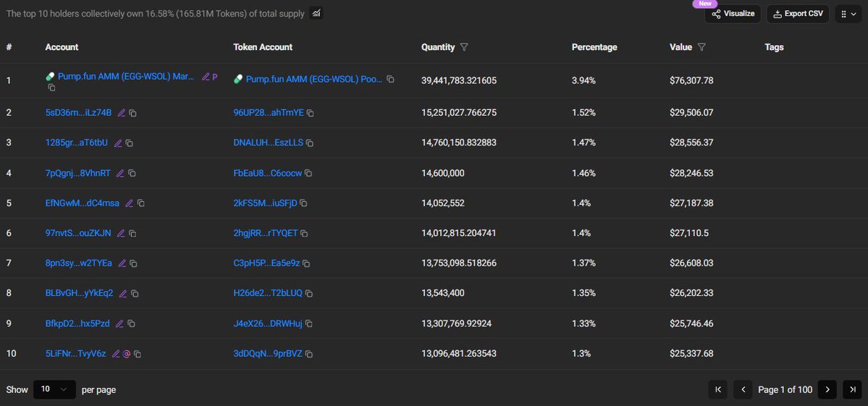Edit label for account 8pn3sy...w2TYEa

[x=122, y=263]
